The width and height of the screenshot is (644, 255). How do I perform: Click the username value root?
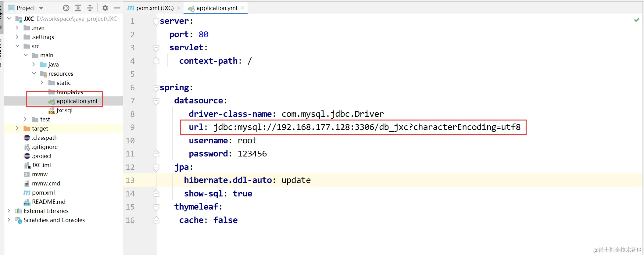(247, 141)
